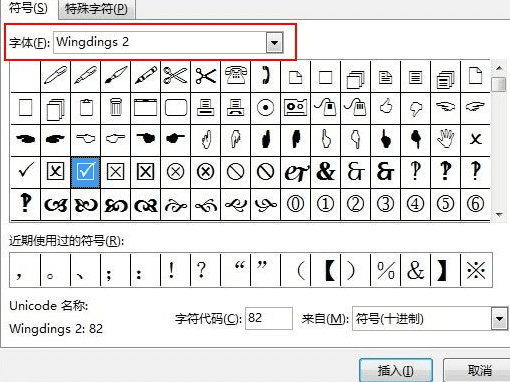
Task: Select the thumbs down symbol
Action: [x=416, y=108]
